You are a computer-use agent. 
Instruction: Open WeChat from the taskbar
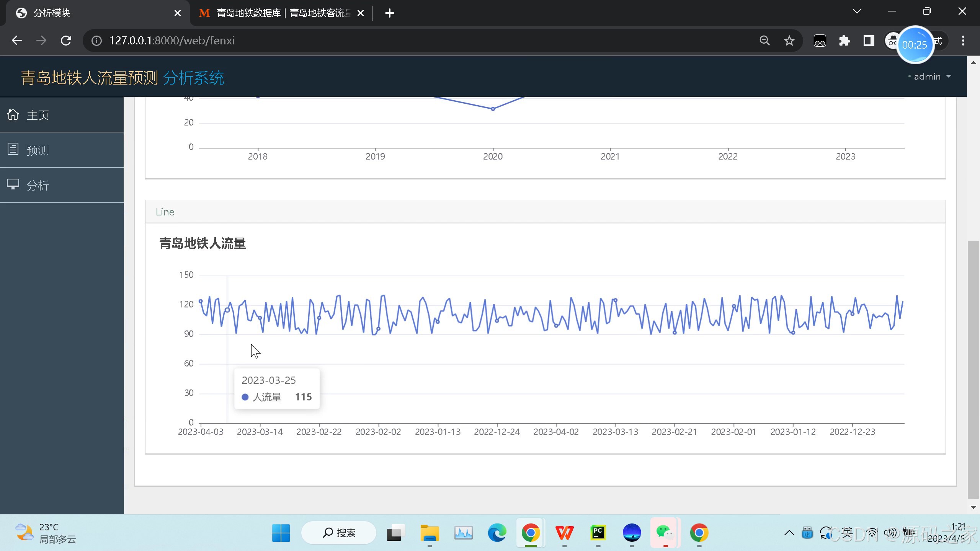coord(665,533)
